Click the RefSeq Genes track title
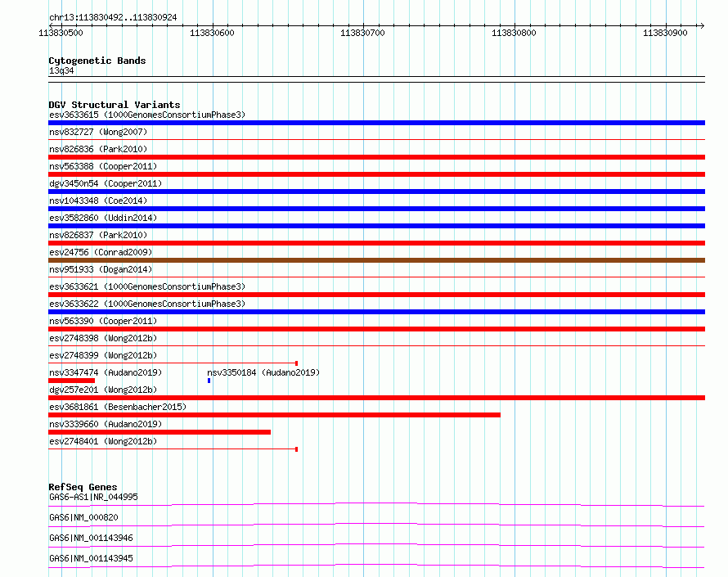This screenshot has height=577, width=728. click(x=83, y=487)
